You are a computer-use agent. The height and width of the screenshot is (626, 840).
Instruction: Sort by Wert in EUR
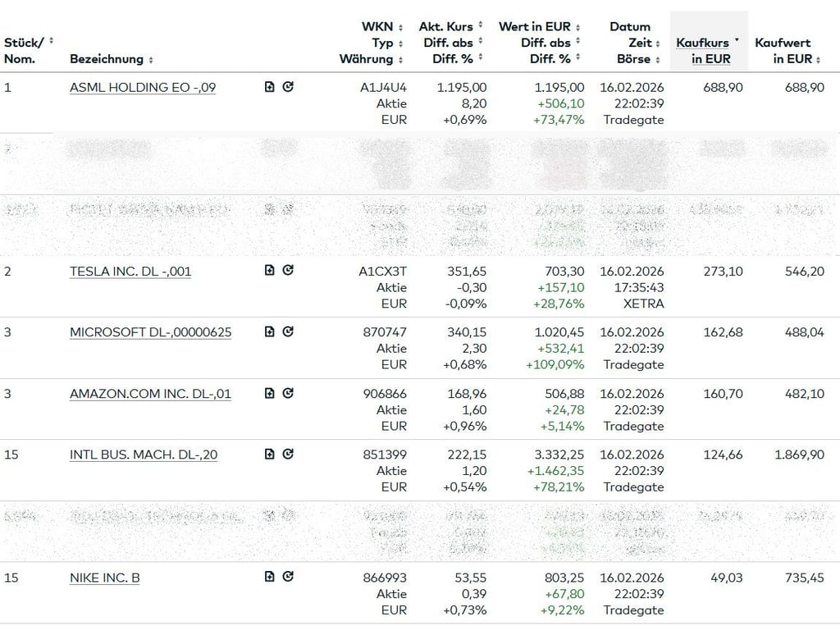click(577, 27)
